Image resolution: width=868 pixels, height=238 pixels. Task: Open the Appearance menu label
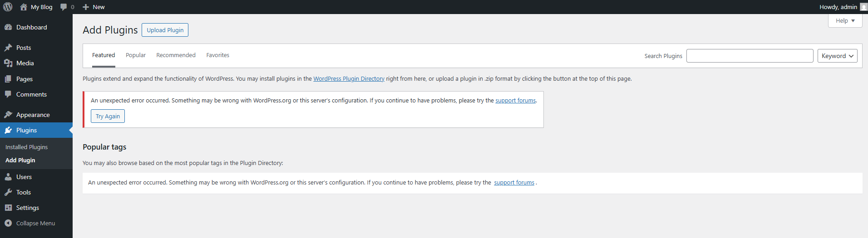tap(33, 115)
